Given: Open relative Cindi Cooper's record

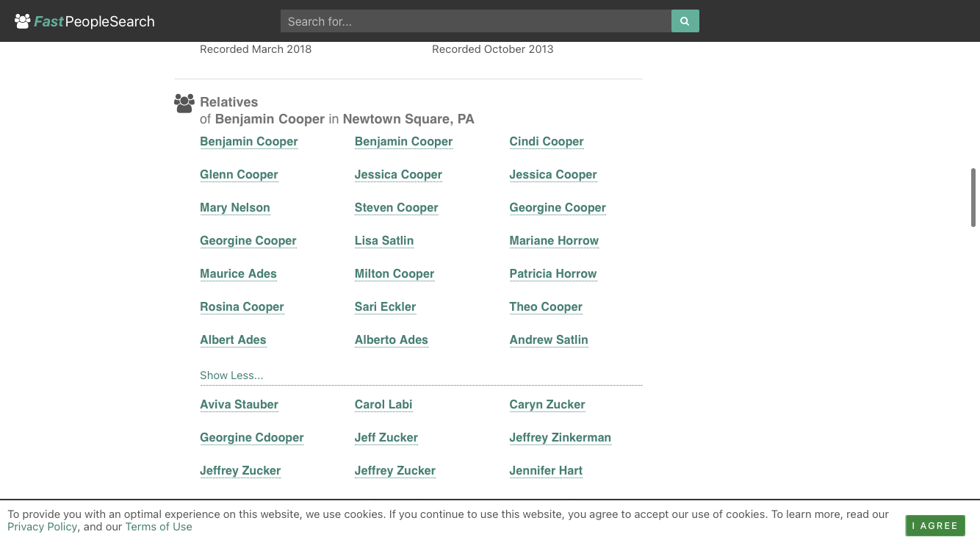Looking at the screenshot, I should click(547, 142).
